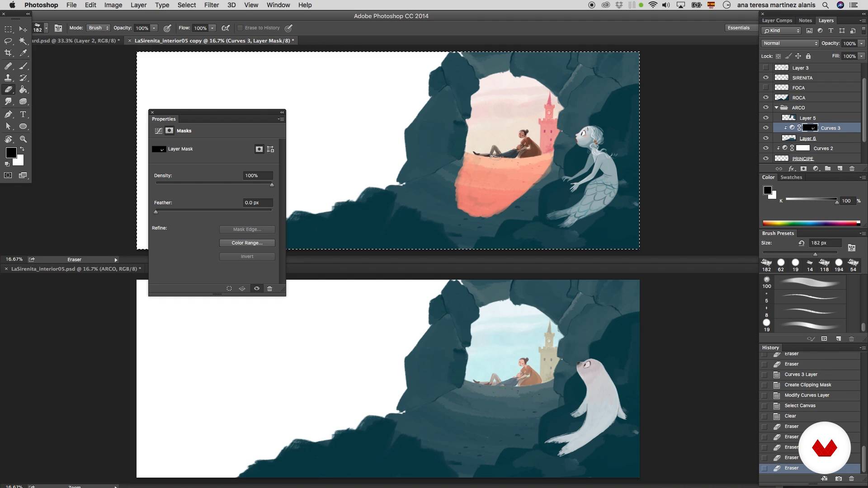Create new group in Layers panel
Screen dimensions: 868x488
828,169
